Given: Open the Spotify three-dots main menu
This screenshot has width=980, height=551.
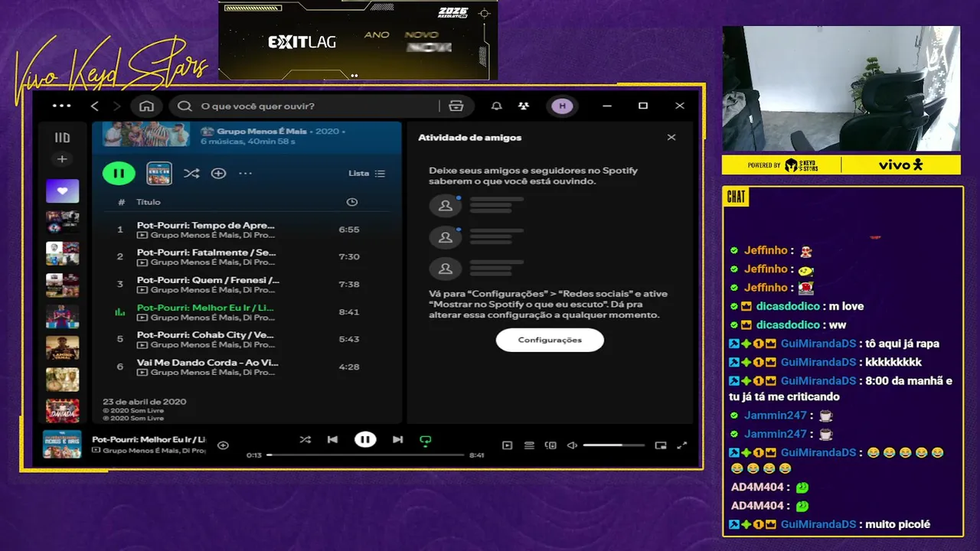Looking at the screenshot, I should 61,106.
